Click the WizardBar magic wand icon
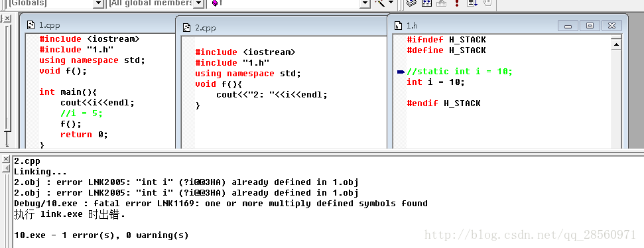 click(380, 3)
